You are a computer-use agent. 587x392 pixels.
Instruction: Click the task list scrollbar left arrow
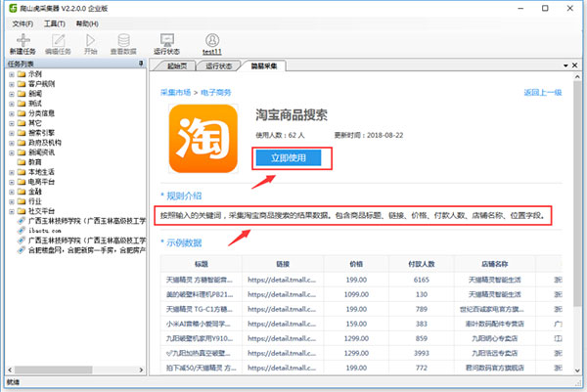point(10,370)
